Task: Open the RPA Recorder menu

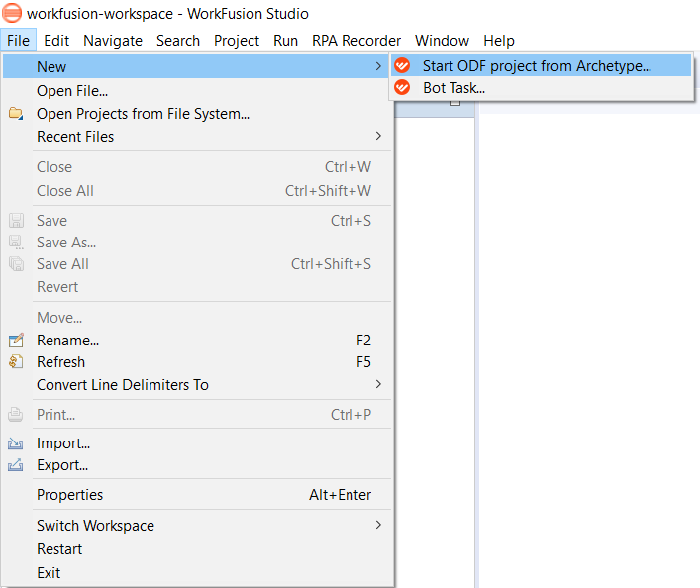Action: pos(356,41)
